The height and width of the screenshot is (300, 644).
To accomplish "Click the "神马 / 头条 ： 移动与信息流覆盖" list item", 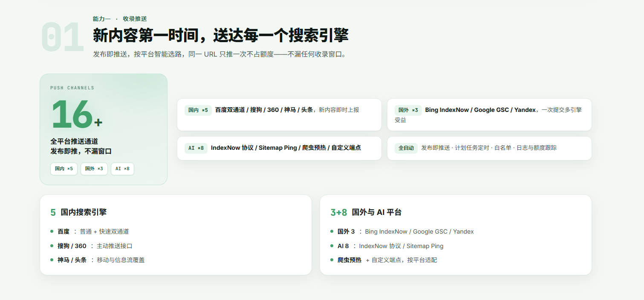I will click(98, 260).
